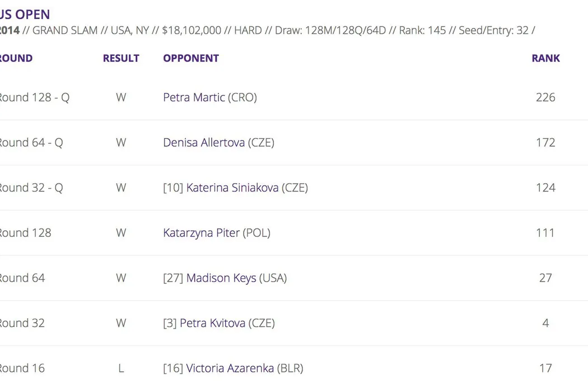Click the RANK column header
Viewport: 588px width, 392px height.
545,58
